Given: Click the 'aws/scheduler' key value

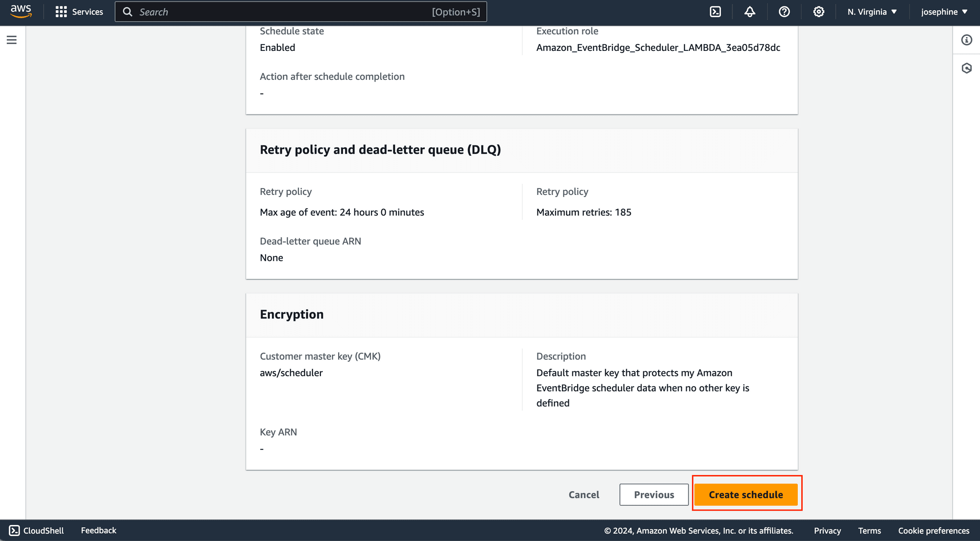Looking at the screenshot, I should point(291,373).
